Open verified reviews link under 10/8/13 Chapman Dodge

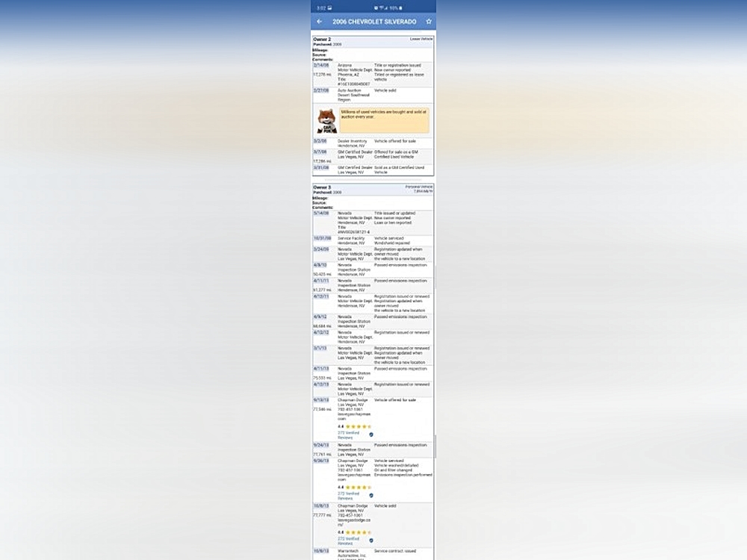tap(347, 540)
